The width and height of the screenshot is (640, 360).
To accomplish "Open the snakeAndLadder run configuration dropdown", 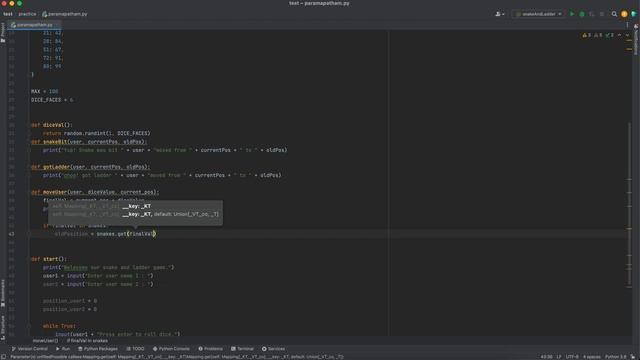I will tap(538, 14).
